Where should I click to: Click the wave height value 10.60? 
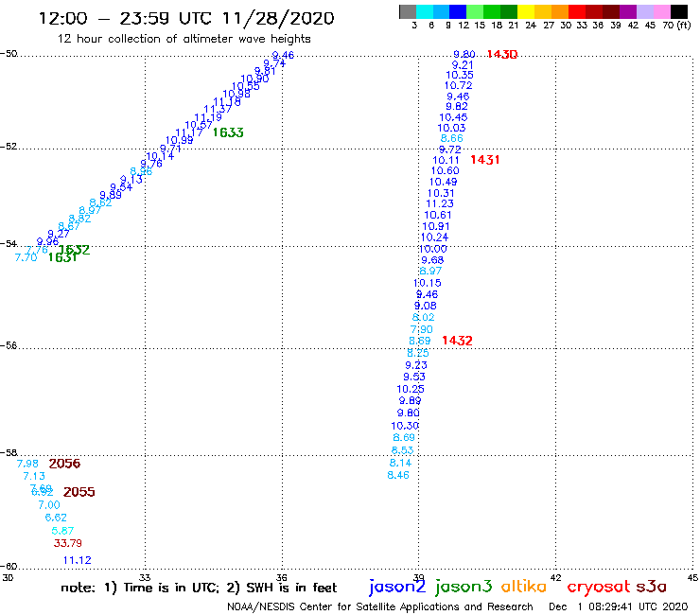[x=446, y=171]
